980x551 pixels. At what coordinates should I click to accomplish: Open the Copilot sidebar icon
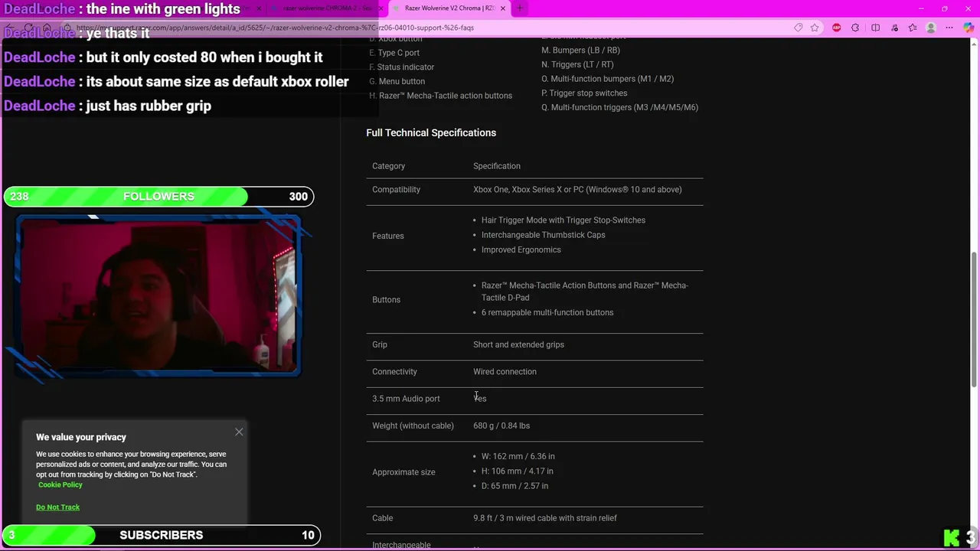coord(969,28)
